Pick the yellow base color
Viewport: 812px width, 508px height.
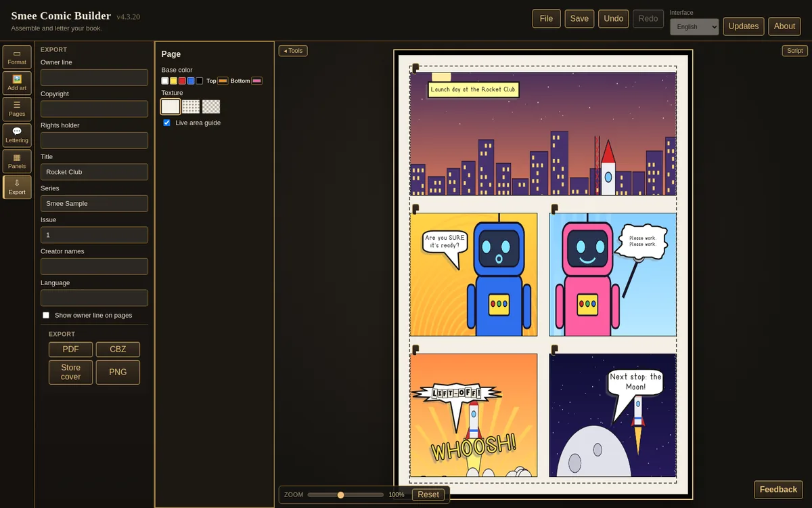(x=174, y=81)
